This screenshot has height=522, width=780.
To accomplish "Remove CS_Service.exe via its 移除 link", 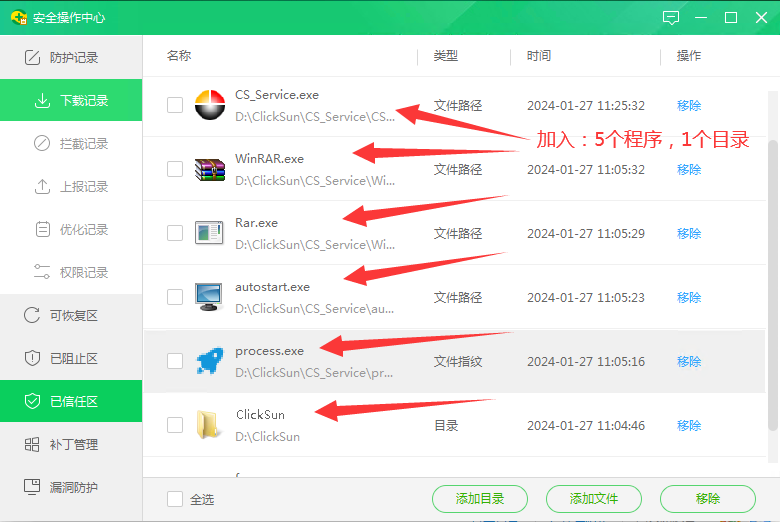I will tap(689, 105).
